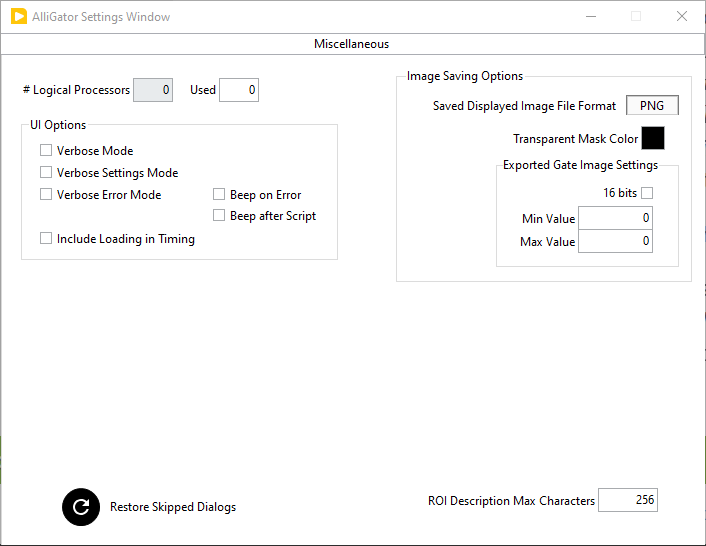The image size is (706, 546).
Task: Pick the Transparent Mask Color swatch
Action: click(x=653, y=138)
